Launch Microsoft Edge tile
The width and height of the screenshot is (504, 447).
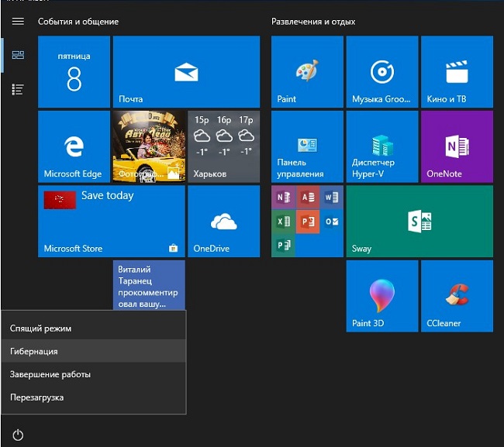pyautogui.click(x=74, y=146)
